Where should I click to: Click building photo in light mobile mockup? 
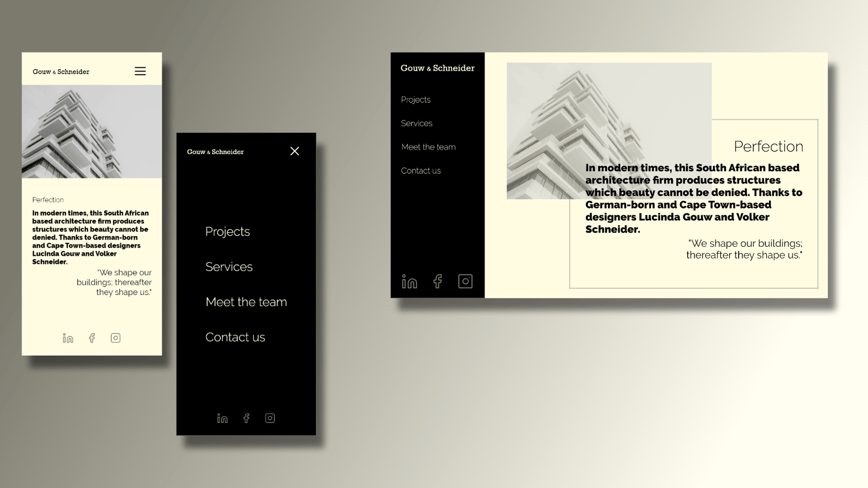92,132
